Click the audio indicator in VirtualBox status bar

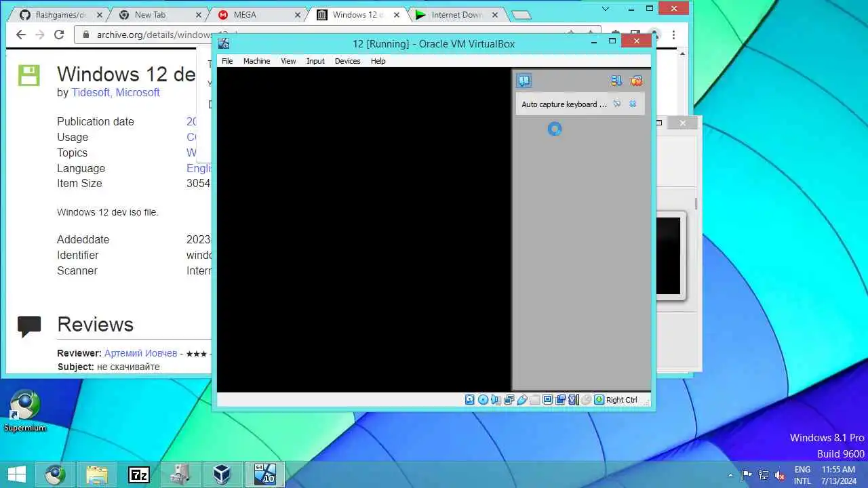[x=496, y=400]
